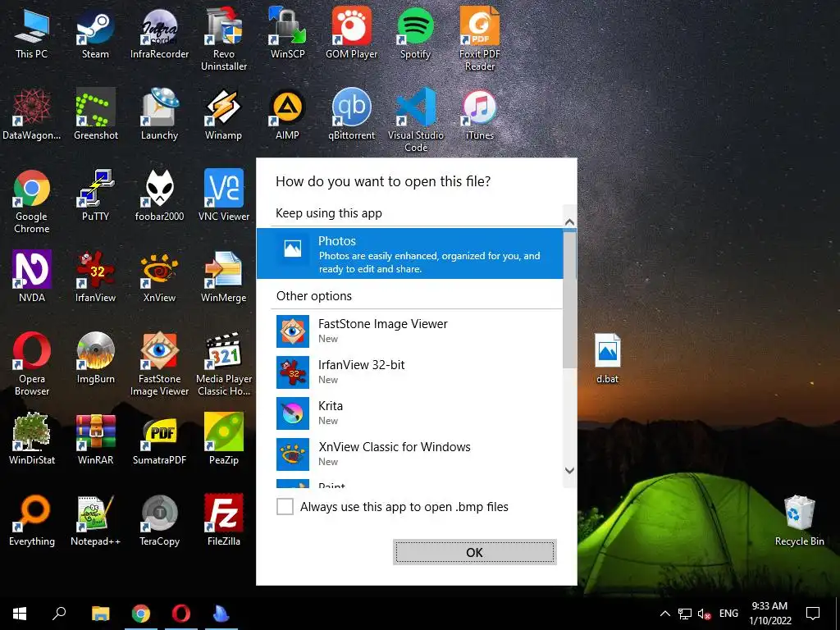The width and height of the screenshot is (840, 630).
Task: Switch to Opera in the taskbar
Action: tap(181, 614)
